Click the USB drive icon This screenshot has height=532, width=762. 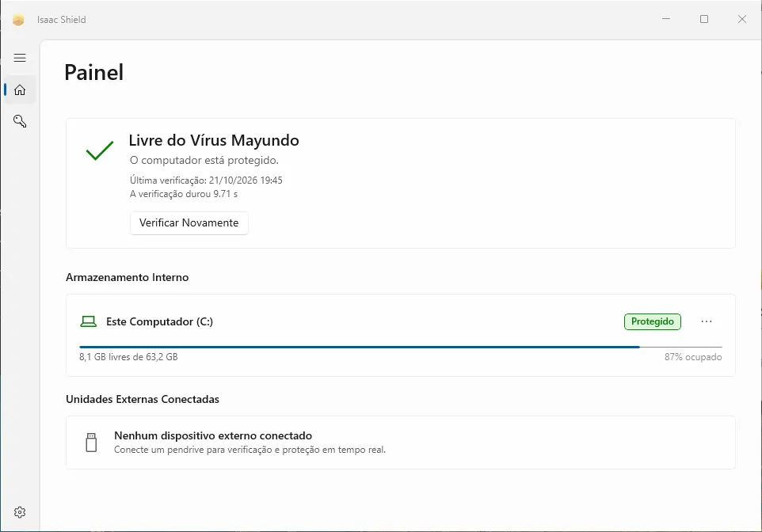pos(91,443)
